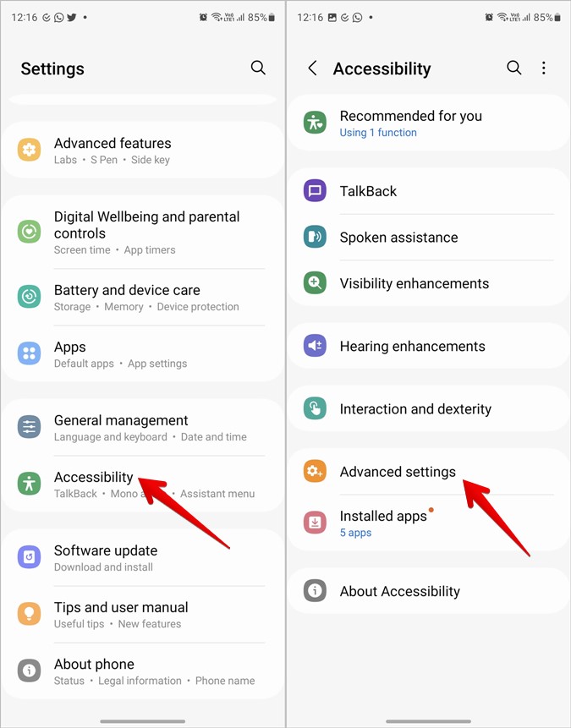571x728 pixels.
Task: Open Software update option
Action: coord(143,557)
